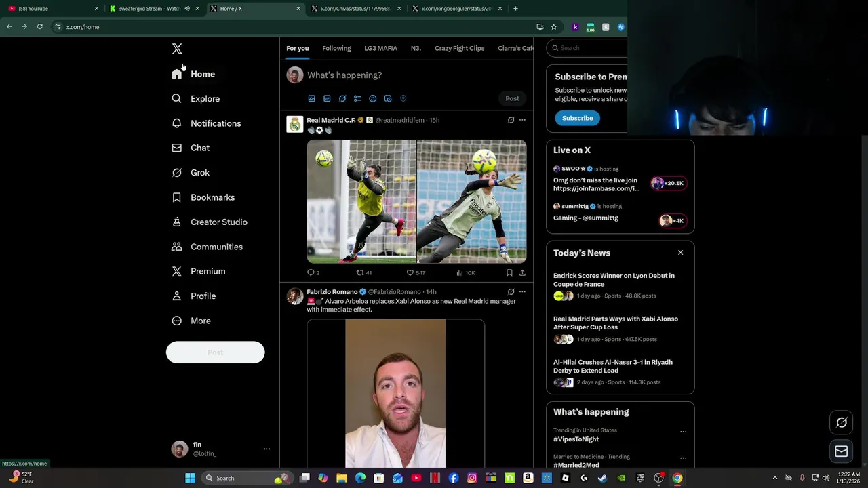
Task: Bookmark the Real Madrid C.F. post
Action: coord(509,272)
